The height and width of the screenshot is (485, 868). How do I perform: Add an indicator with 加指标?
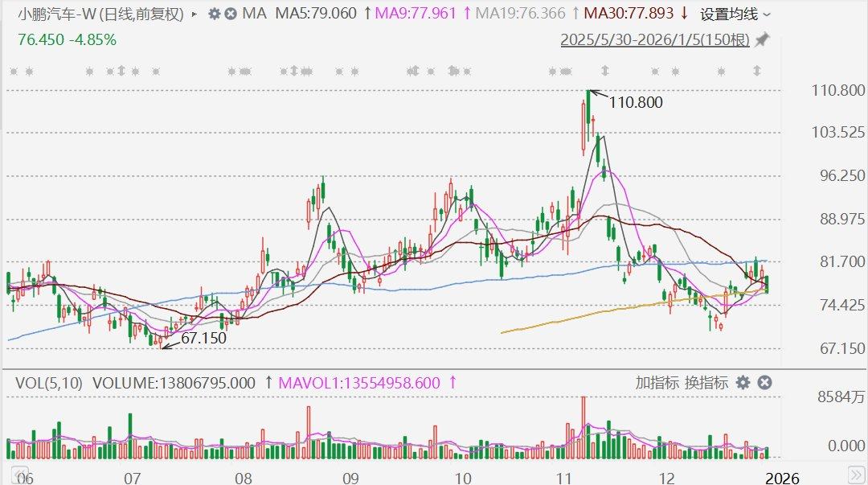pyautogui.click(x=659, y=384)
